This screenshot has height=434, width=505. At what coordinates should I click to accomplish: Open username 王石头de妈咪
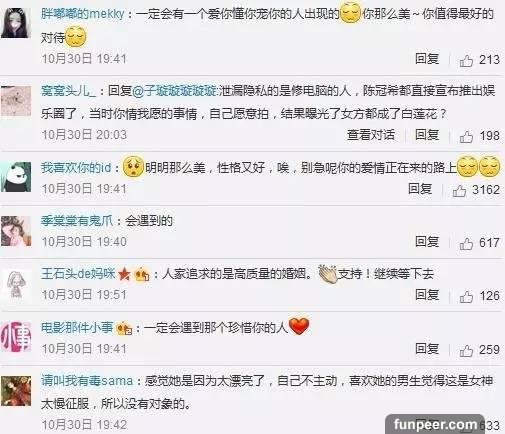pyautogui.click(x=78, y=274)
